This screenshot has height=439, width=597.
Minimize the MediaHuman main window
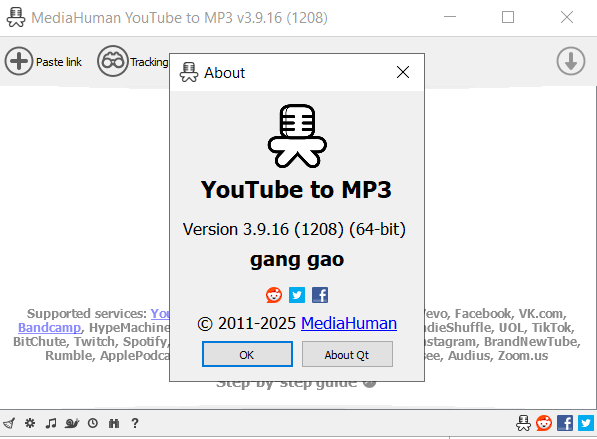tap(450, 17)
